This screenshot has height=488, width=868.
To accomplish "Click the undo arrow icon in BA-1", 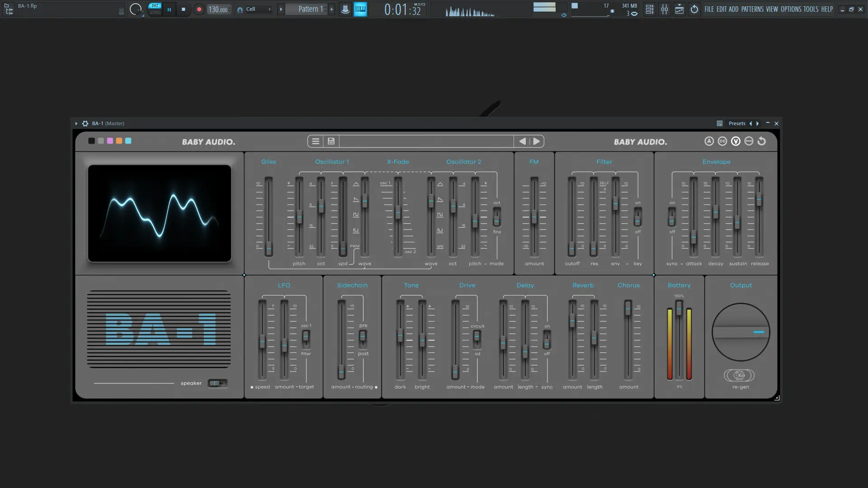I will (x=762, y=141).
